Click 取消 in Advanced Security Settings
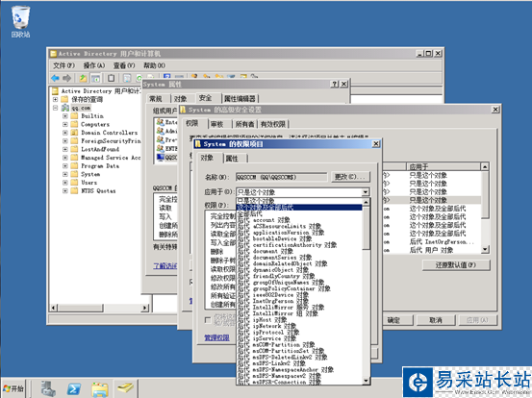This screenshot has width=532, height=398. 436,320
